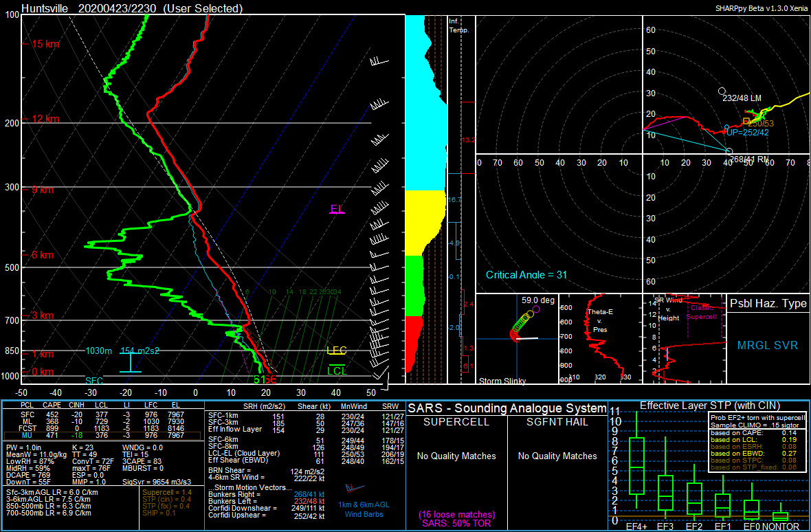
Task: Click the yellow LFC label on the Skew-T
Action: pos(337,351)
